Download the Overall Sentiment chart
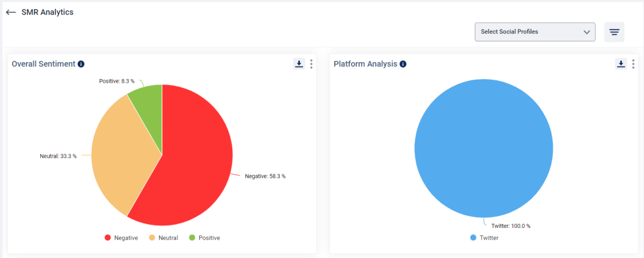This screenshot has height=258, width=644. [x=299, y=63]
